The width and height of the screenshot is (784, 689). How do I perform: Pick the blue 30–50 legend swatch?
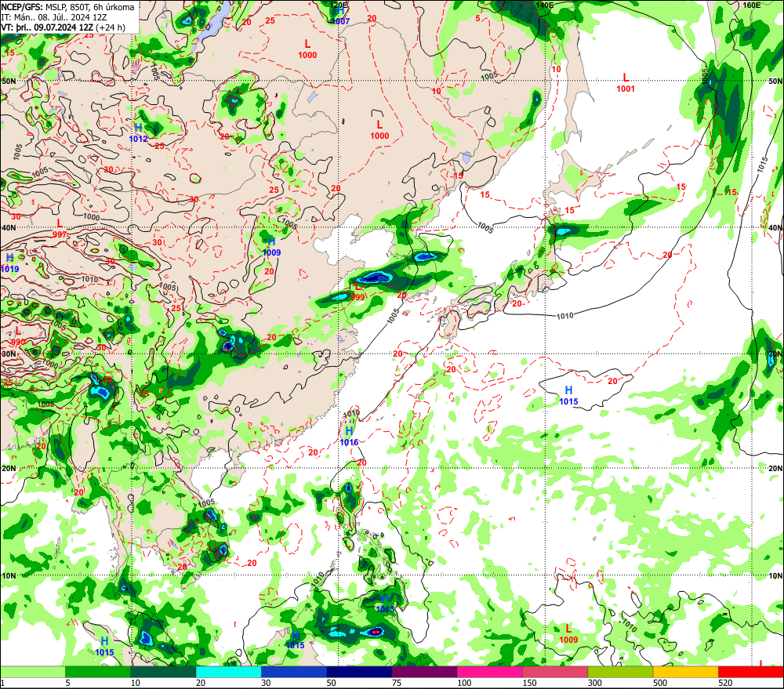(x=294, y=672)
